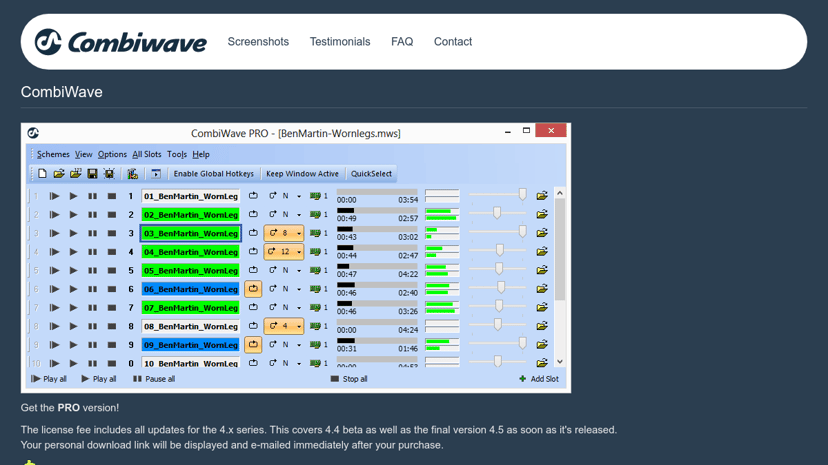Click slot 5 progress bar showing 00:47
Viewport: 828px width, 465px height.
click(377, 267)
